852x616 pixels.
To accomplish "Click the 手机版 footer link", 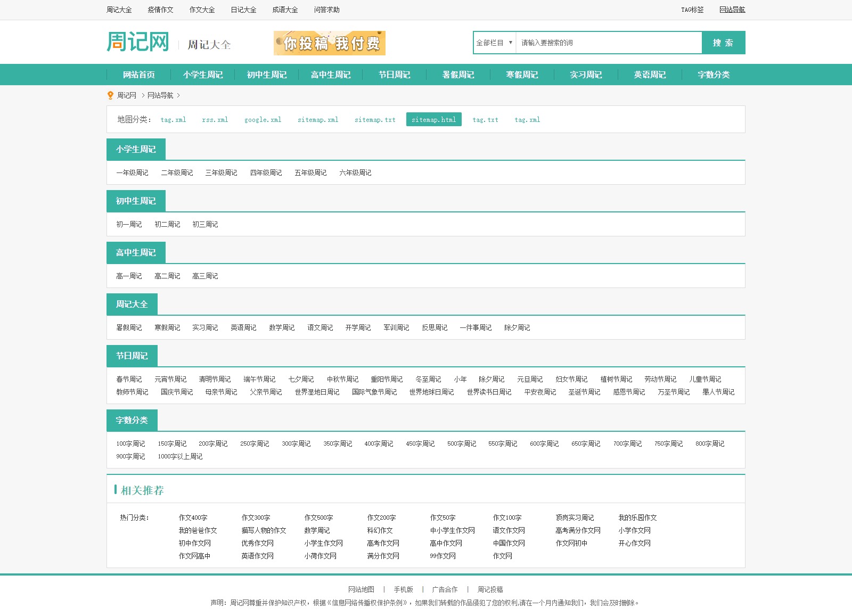I will click(x=403, y=589).
